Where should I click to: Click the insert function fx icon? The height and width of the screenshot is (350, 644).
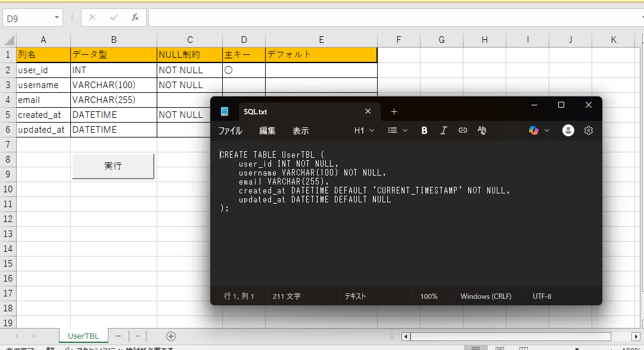(x=135, y=18)
